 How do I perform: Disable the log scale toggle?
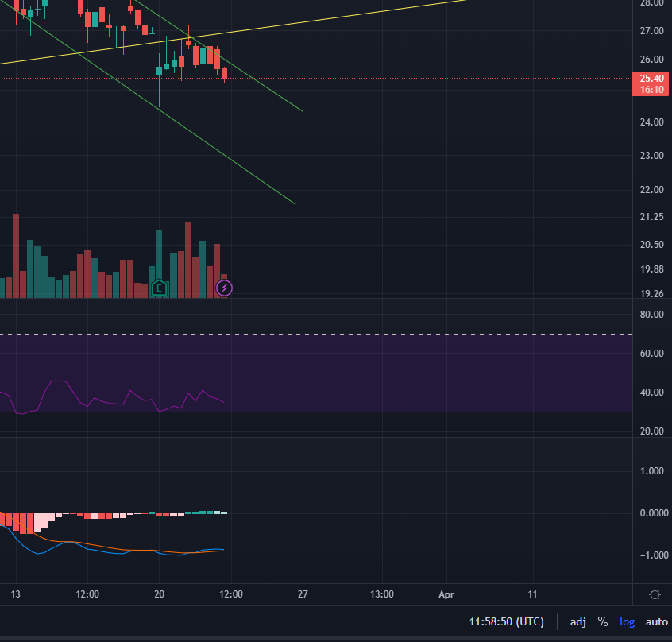(627, 621)
